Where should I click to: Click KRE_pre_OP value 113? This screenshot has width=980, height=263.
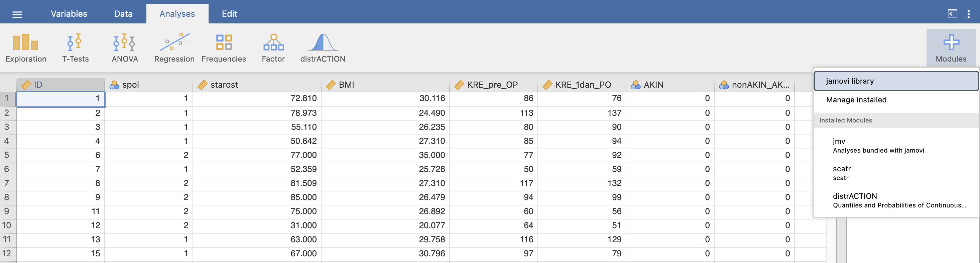tap(494, 113)
